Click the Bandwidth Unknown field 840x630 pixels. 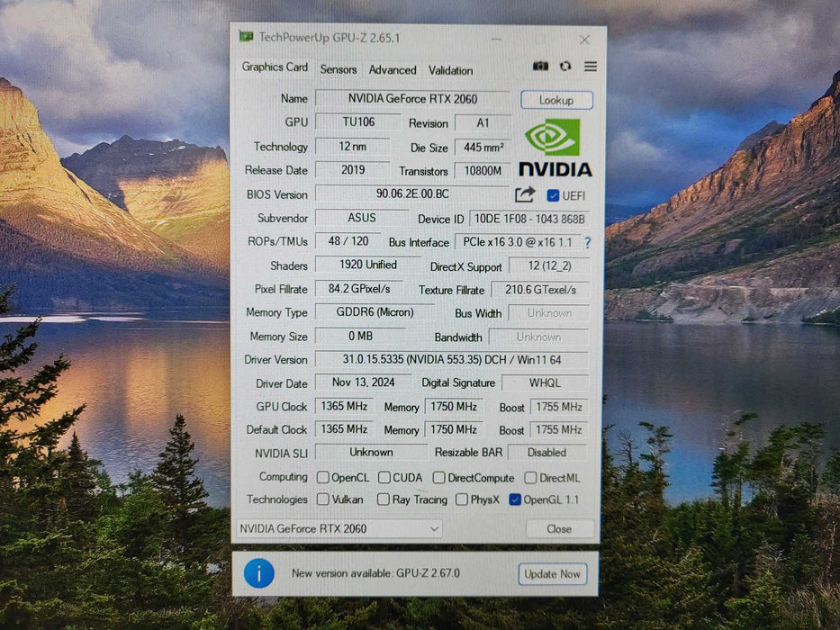click(538, 337)
